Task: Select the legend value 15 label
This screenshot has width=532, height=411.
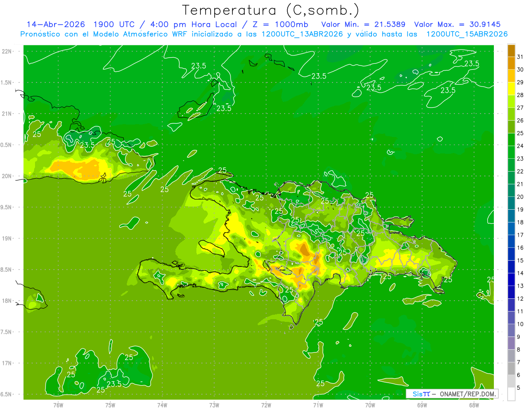Action: coord(520,260)
